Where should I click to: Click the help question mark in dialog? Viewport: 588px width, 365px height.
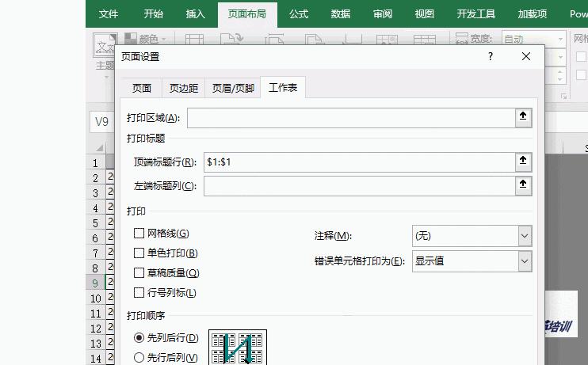point(491,56)
